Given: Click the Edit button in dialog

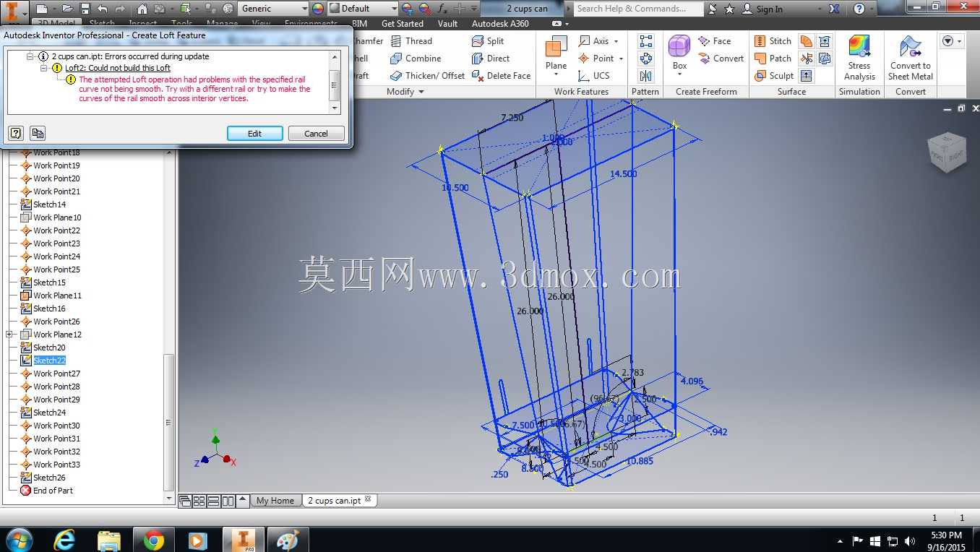Looking at the screenshot, I should (x=255, y=134).
